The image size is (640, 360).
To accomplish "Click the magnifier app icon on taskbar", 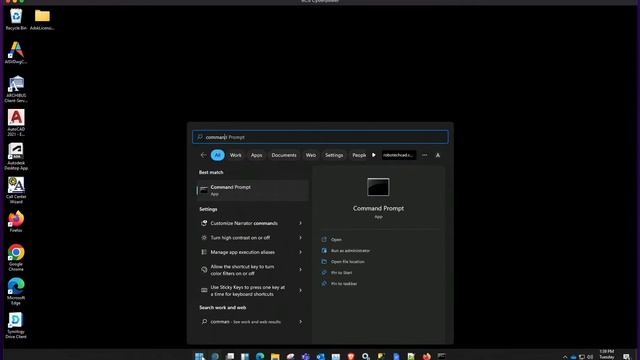I will click(366, 356).
